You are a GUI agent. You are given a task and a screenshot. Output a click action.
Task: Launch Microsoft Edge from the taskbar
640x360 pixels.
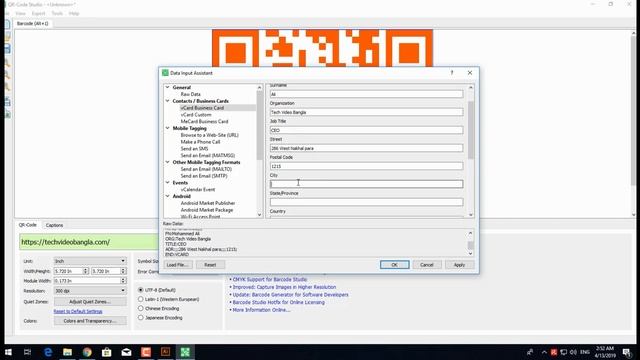click(48, 352)
